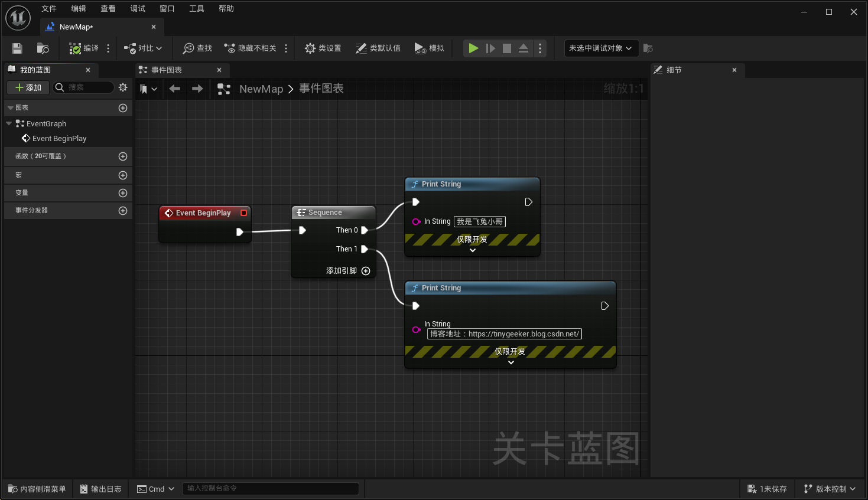Image resolution: width=868 pixels, height=500 pixels.
Task: Open the 调试 menu
Action: pyautogui.click(x=138, y=9)
